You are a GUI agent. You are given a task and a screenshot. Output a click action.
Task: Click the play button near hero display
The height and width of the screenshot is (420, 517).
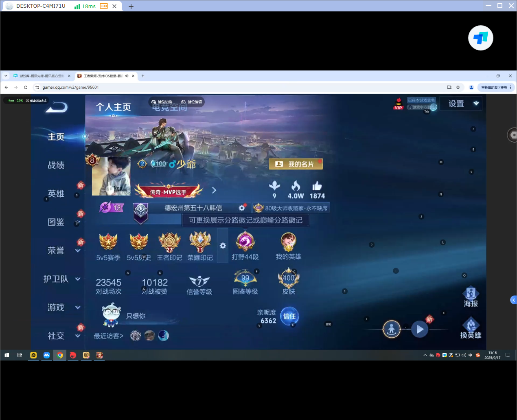pyautogui.click(x=420, y=329)
